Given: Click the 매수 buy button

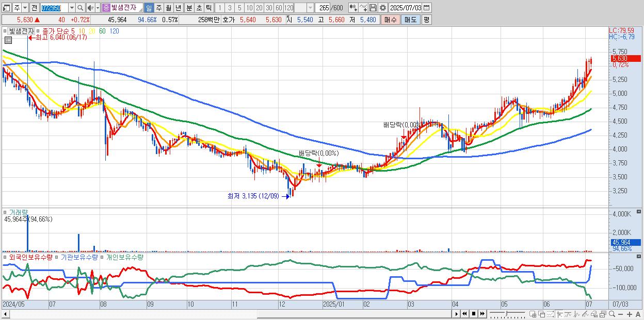Looking at the screenshot, I should (x=391, y=20).
